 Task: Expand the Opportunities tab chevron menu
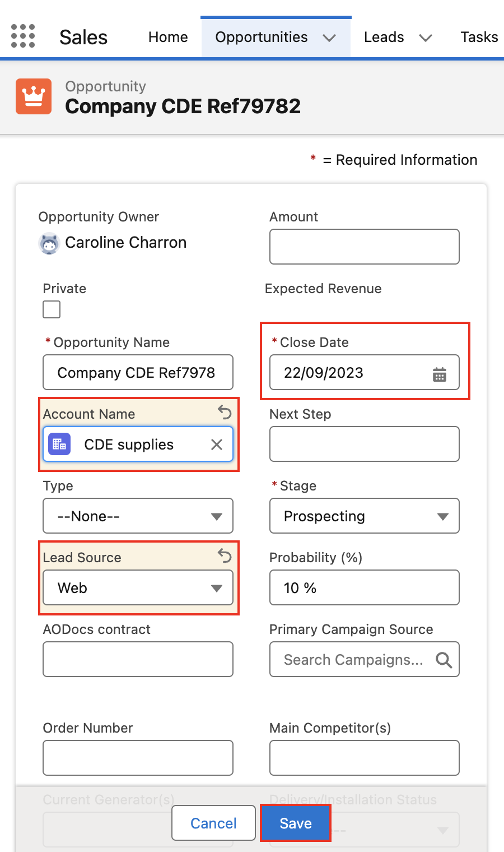329,38
